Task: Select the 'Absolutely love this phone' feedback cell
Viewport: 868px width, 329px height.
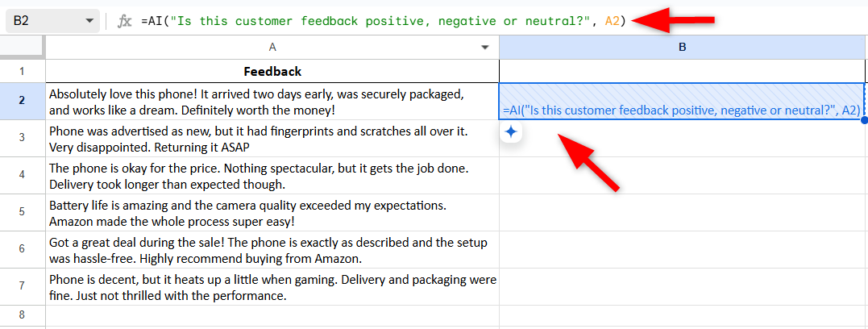Action: click(272, 101)
